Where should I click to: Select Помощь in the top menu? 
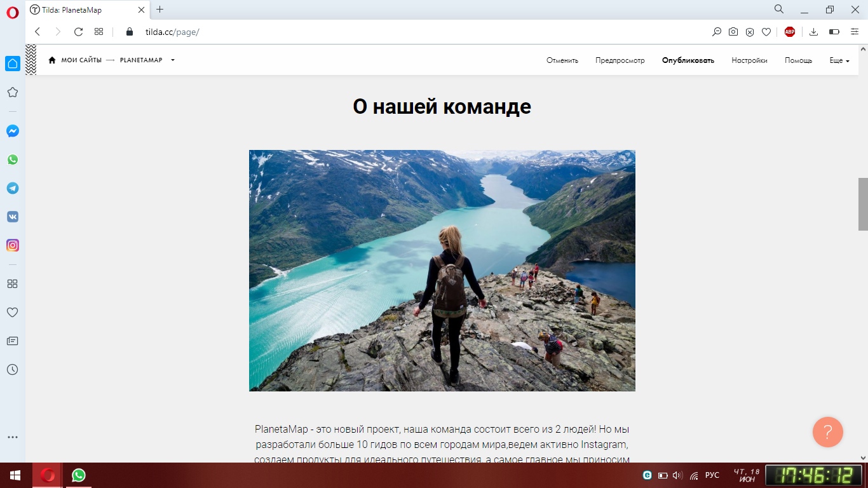(798, 60)
